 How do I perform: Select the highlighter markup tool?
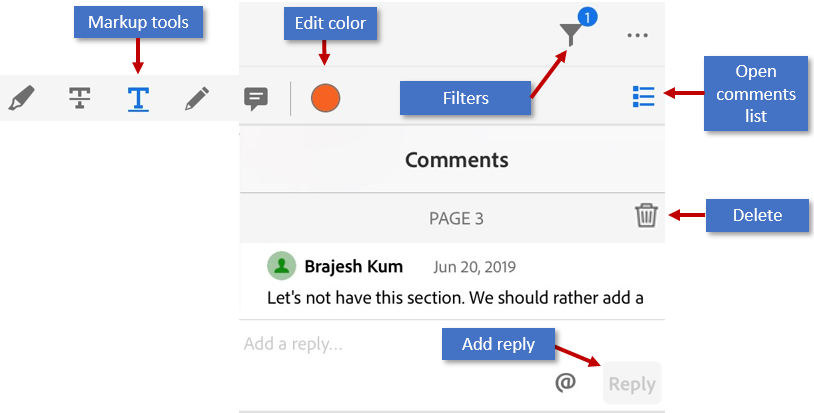21,98
